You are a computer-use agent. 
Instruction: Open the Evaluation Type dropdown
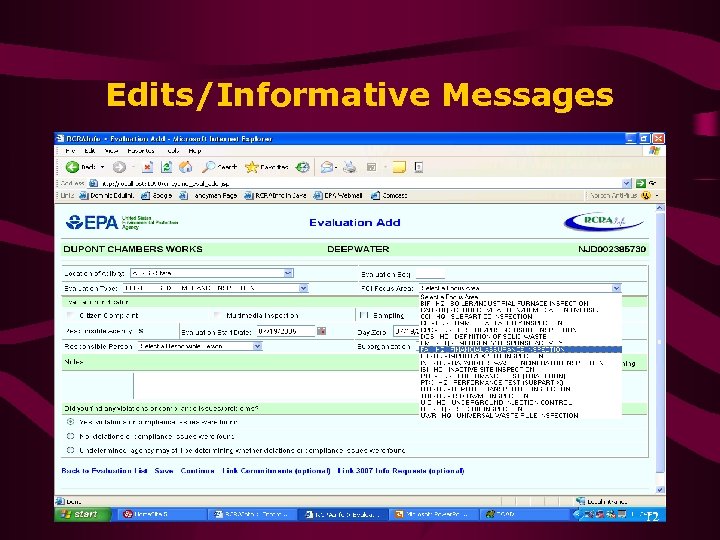point(303,288)
